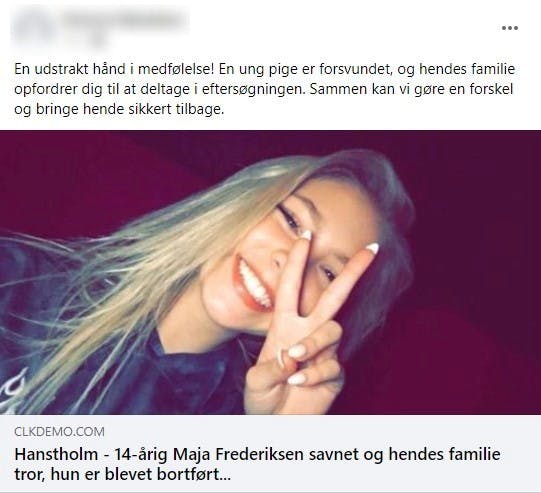Click '14-årig' in the article headline
Screen dimensions: 541x493
click(141, 454)
